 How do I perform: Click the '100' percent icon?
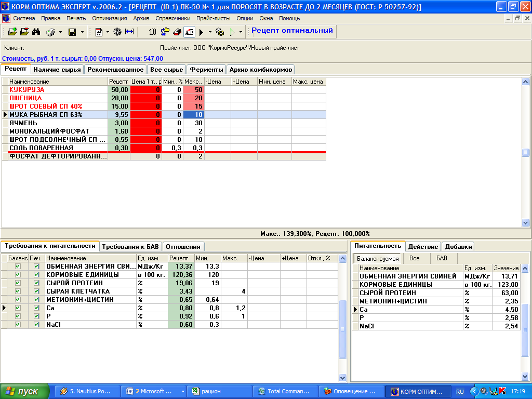(x=152, y=32)
